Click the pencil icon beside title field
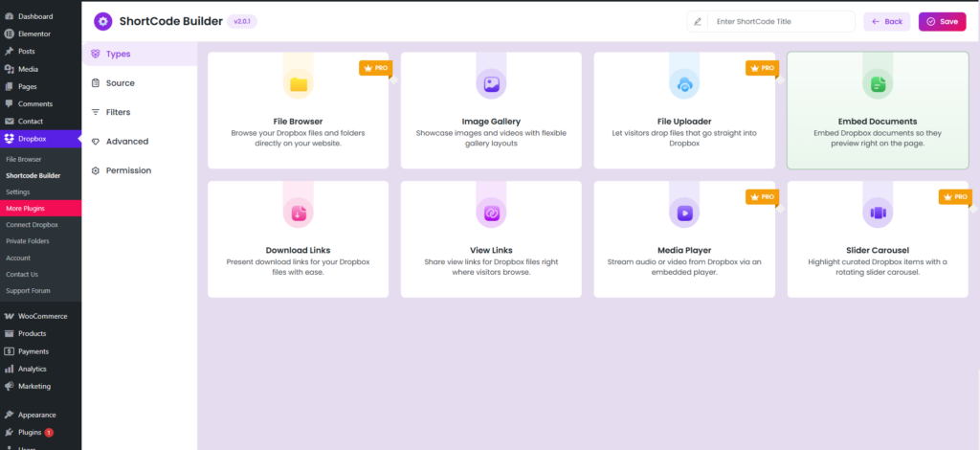Viewport: 980px width, 450px height. tap(698, 21)
